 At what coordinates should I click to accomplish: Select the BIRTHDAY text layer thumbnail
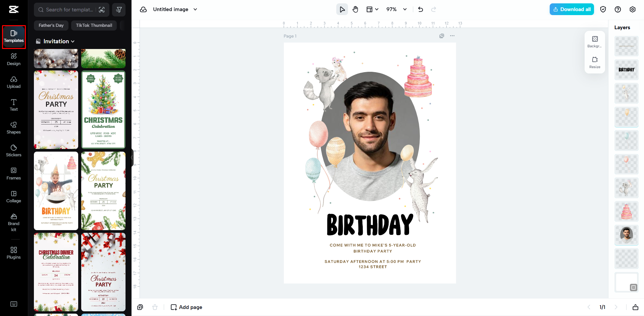click(x=626, y=70)
